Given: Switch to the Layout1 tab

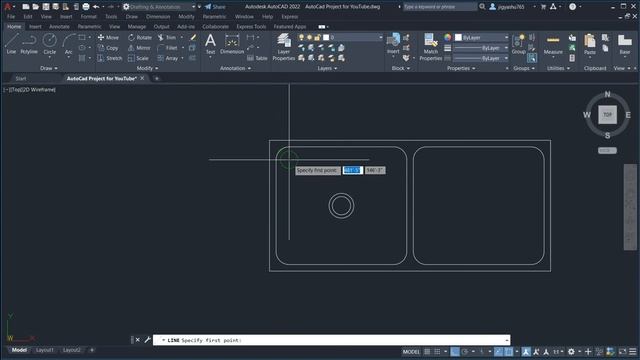Looking at the screenshot, I should (x=44, y=350).
